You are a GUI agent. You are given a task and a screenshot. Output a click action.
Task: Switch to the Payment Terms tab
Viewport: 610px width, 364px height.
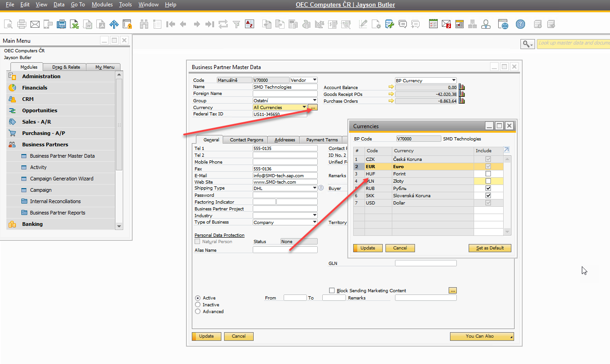(322, 140)
